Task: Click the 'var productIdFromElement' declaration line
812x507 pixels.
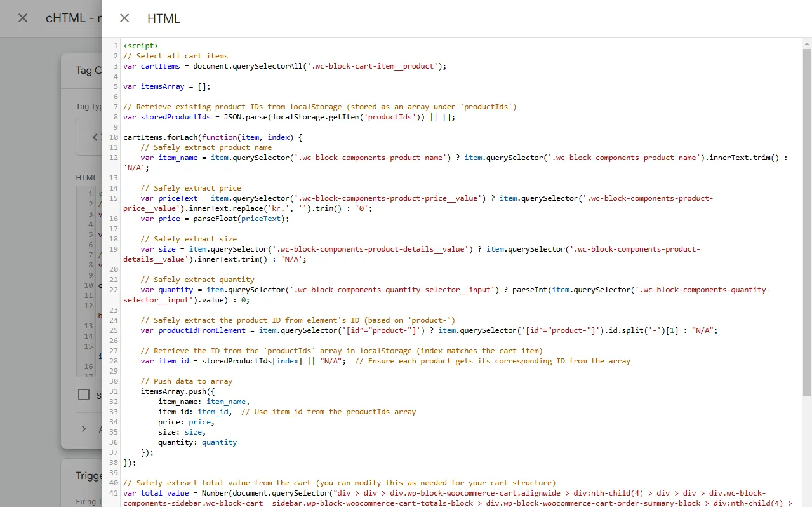Action: [x=429, y=330]
